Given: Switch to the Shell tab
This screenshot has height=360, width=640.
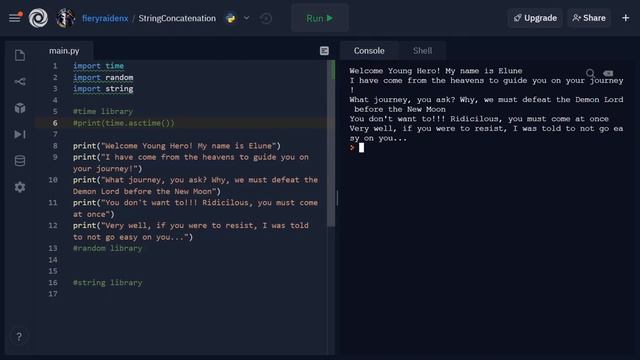Looking at the screenshot, I should click(x=422, y=51).
